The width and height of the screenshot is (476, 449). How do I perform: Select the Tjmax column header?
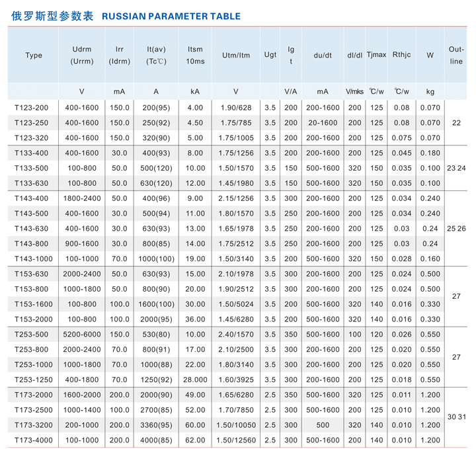click(376, 55)
